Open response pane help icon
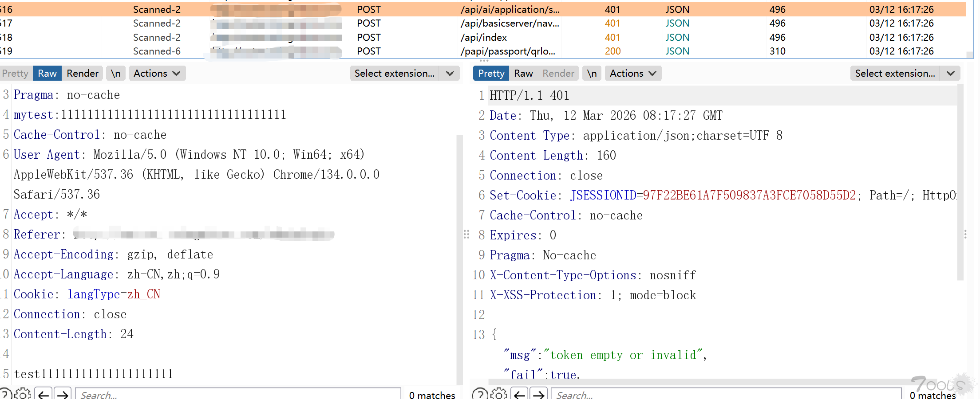This screenshot has height=399, width=980. pyautogui.click(x=479, y=394)
